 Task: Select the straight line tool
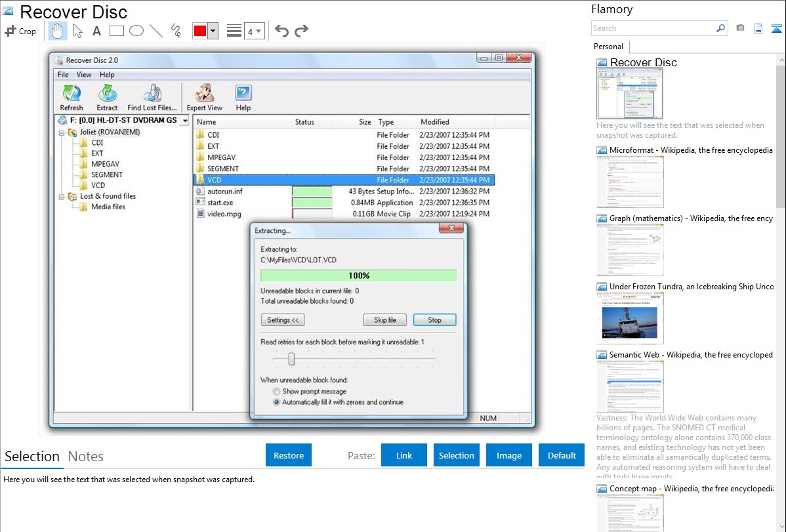point(156,31)
